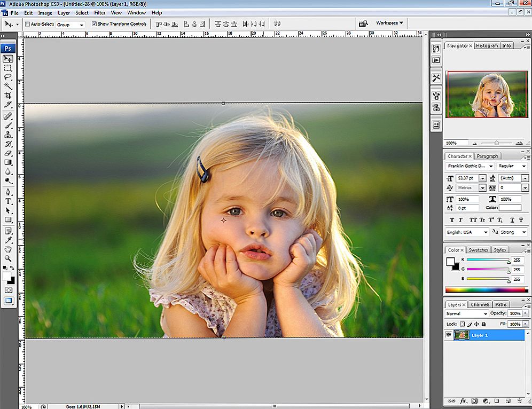Click the delete layer trash icon
This screenshot has width=532, height=409.
click(x=519, y=400)
